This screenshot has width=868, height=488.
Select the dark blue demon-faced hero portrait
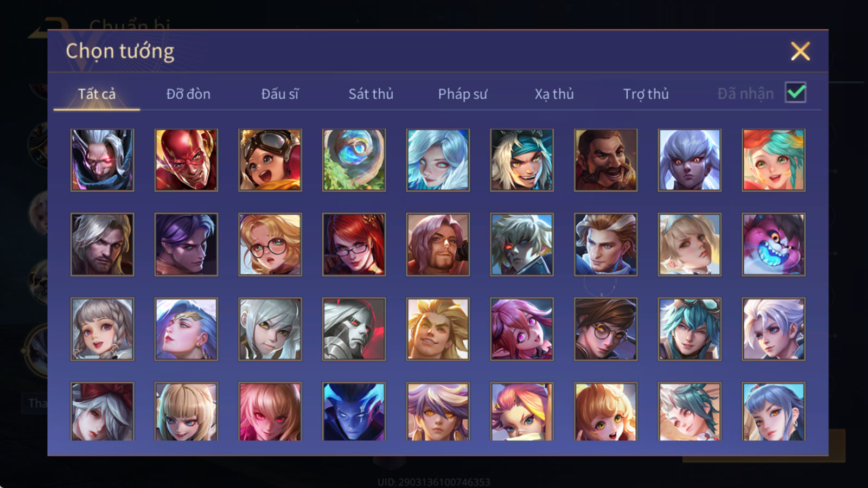(354, 412)
